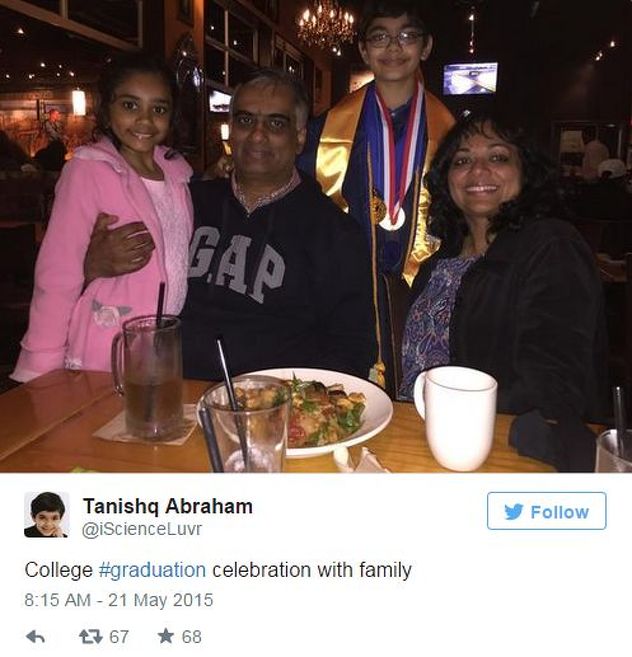The height and width of the screenshot is (657, 632).
Task: Click the favorite star icon
Action: (166, 636)
